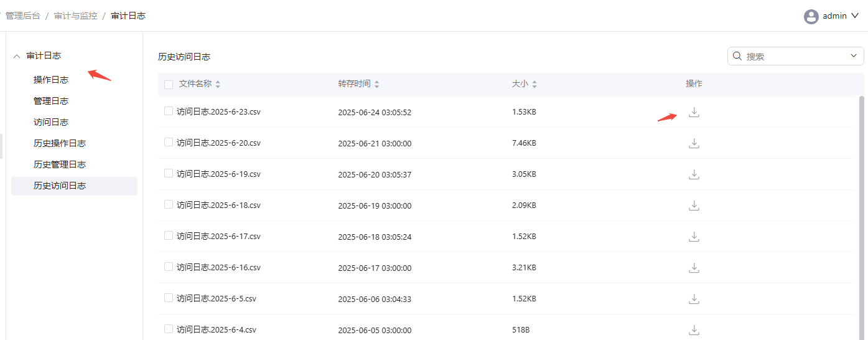The image size is (868, 340).
Task: Open 操作日志 in the sidebar
Action: 51,80
